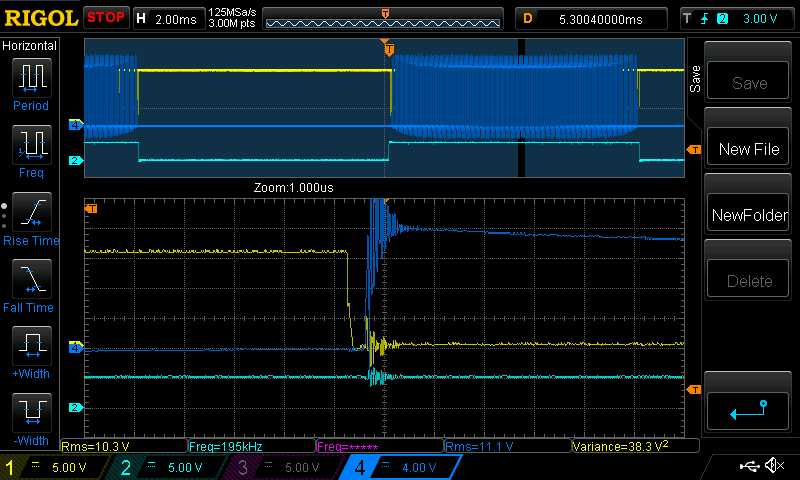Screen dimensions: 800x480
Task: Choose the Fall Time measurement icon
Action: coord(30,280)
